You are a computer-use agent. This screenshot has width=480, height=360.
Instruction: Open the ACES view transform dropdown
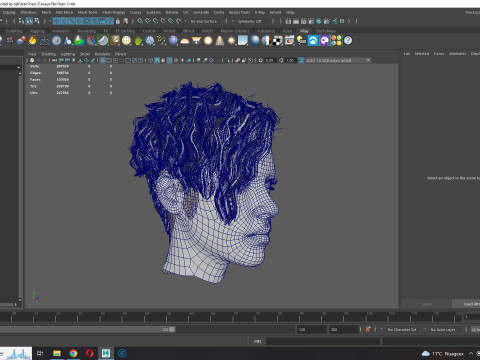[335, 60]
